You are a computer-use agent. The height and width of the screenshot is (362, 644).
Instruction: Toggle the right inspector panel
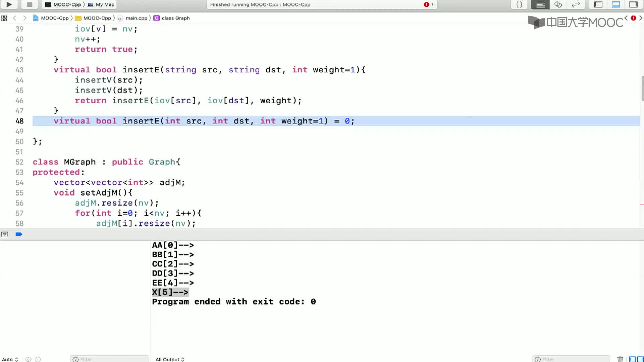click(x=633, y=4)
